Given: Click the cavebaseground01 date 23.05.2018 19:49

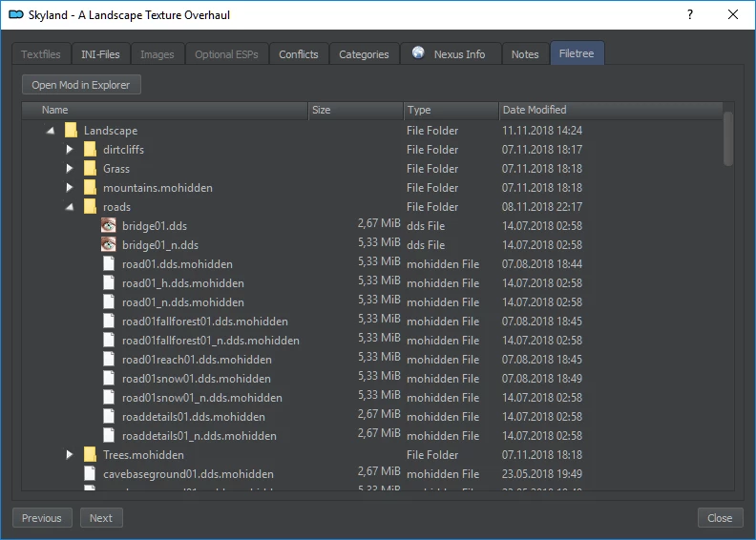Looking at the screenshot, I should coord(542,474).
